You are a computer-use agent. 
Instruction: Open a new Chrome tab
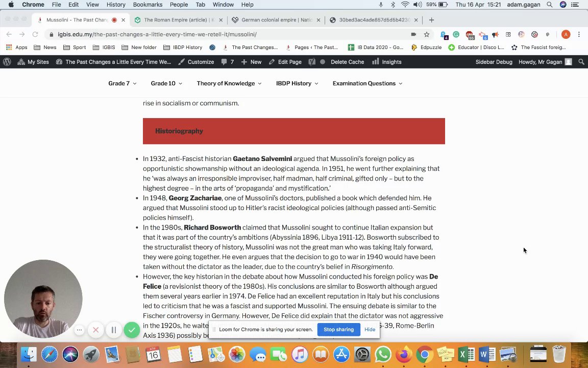tap(431, 20)
